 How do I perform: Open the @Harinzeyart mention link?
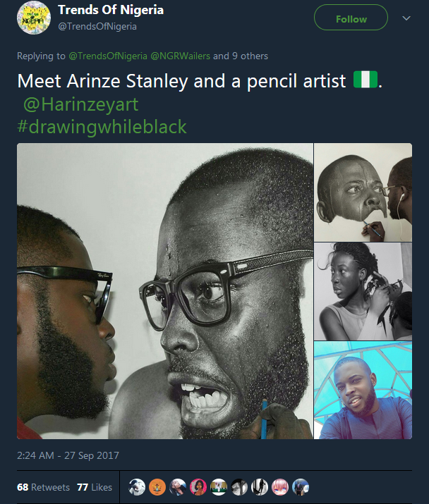click(x=80, y=105)
